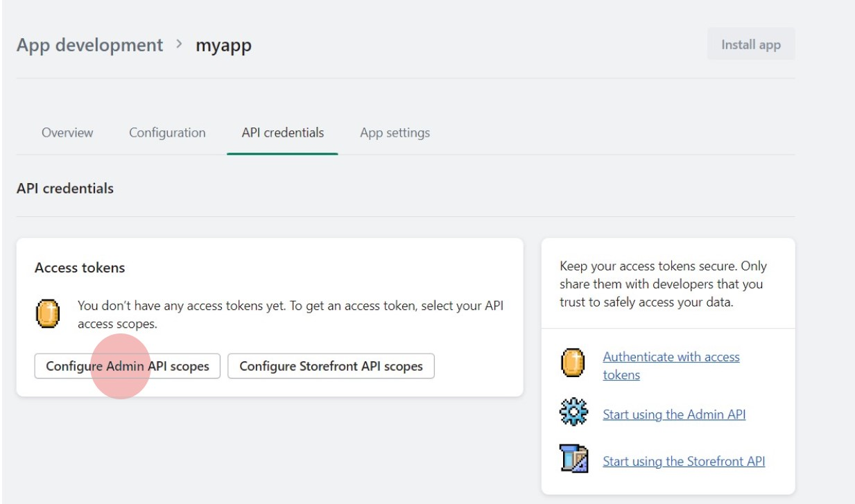Viewport: 855px width, 504px height.
Task: Open the Authenticate with access tokens link
Action: (671, 365)
